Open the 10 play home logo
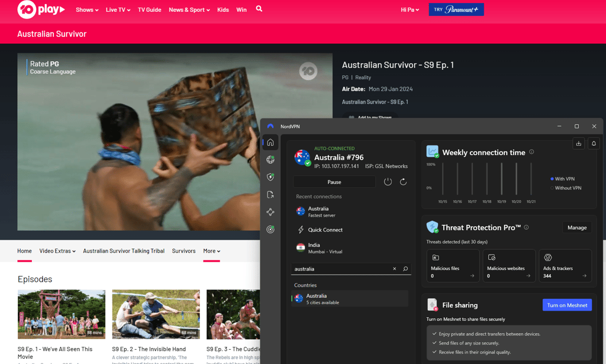The height and width of the screenshot is (364, 606). (41, 9)
